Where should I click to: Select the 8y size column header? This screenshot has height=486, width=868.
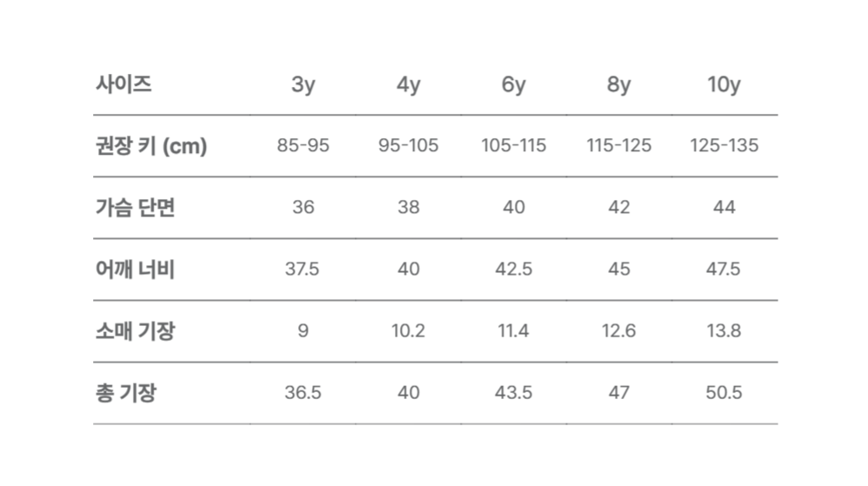point(618,85)
